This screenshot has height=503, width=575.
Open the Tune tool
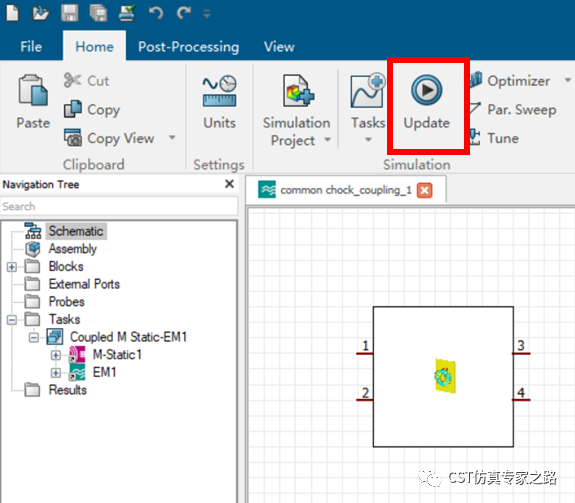pos(502,138)
